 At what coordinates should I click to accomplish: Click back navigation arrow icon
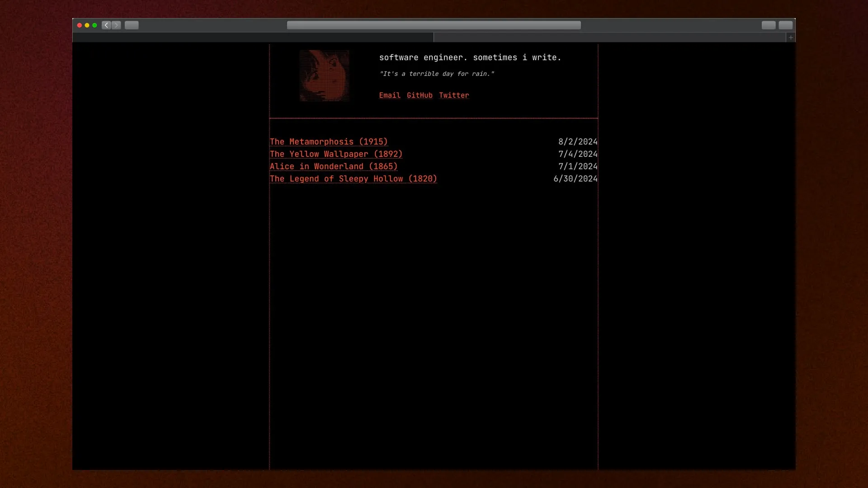click(x=106, y=24)
